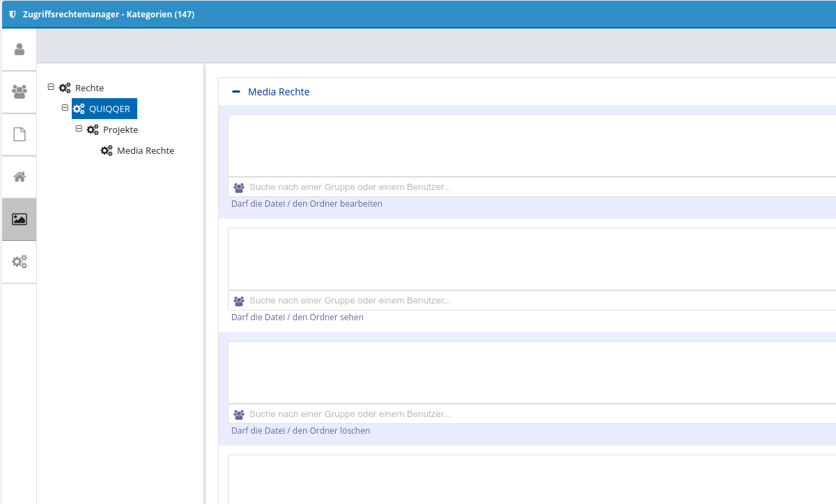Select the QUIQQER tree item
Screen dimensions: 836x504
(x=109, y=109)
